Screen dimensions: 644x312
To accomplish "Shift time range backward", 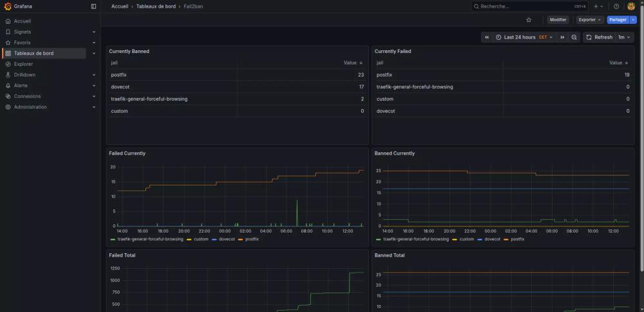I will 487,37.
